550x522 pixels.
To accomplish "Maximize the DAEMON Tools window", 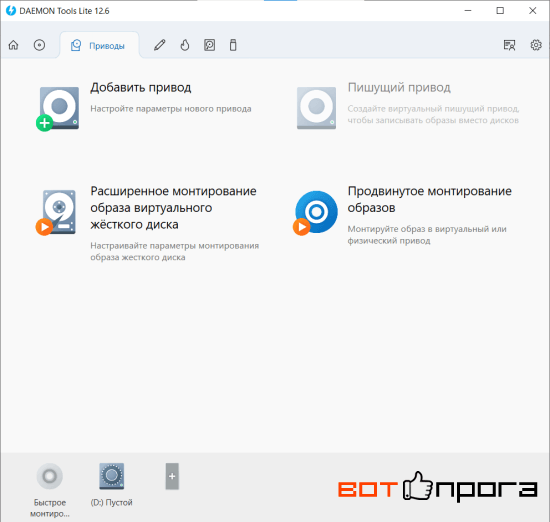I will click(500, 11).
